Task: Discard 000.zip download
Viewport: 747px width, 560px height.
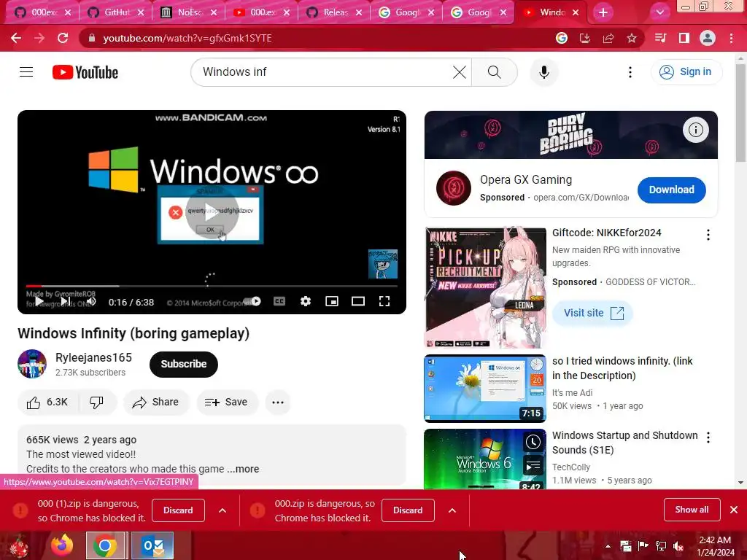Action: pos(408,510)
